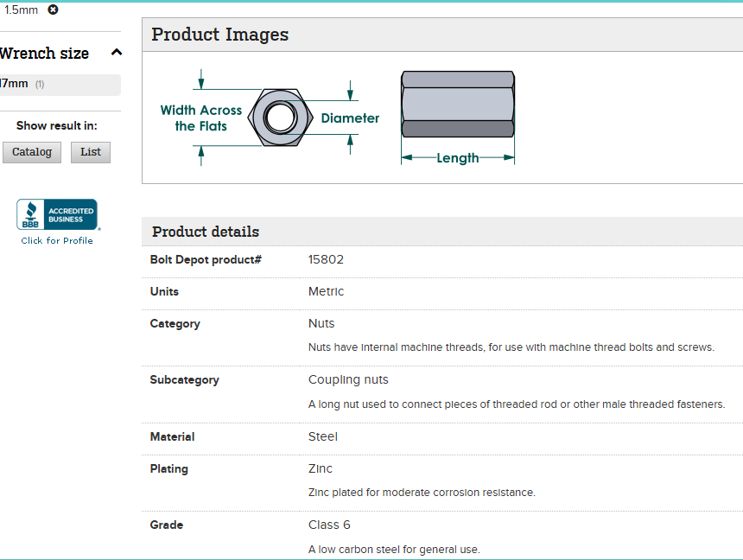Click the Product Images section header

pyautogui.click(x=220, y=35)
